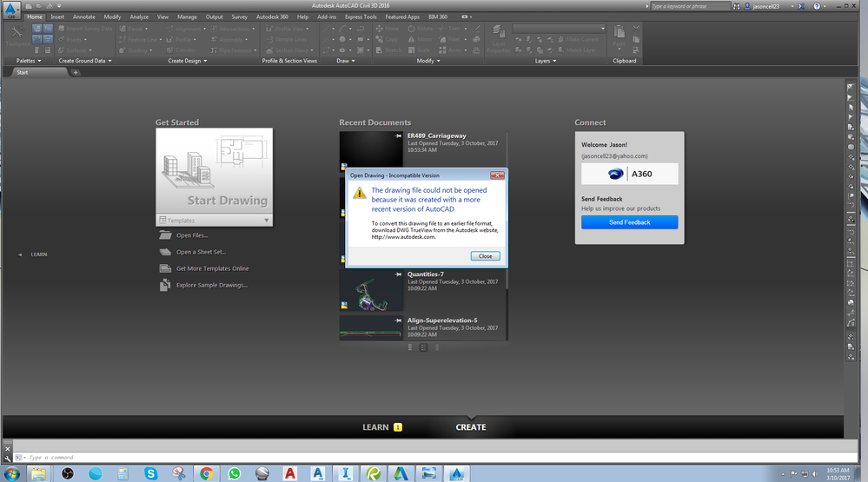Click the binoculars search icon
This screenshot has height=482, width=868.
pos(736,6)
